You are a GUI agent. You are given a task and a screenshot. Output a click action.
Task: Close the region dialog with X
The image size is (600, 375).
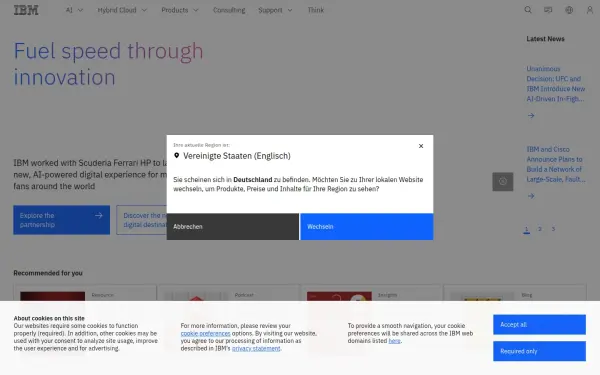(x=421, y=146)
